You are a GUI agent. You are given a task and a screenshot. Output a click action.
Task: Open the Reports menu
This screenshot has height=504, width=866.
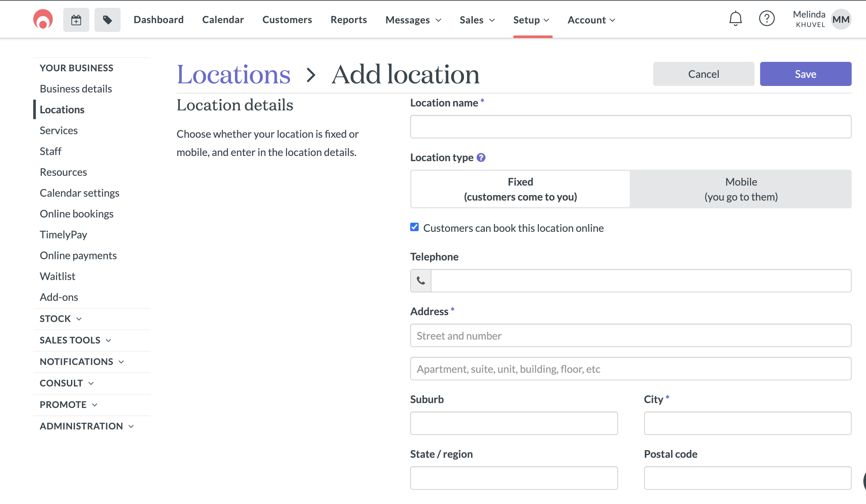[349, 20]
